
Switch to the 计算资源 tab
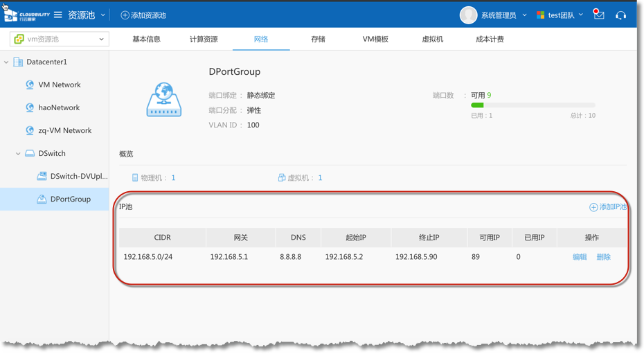204,39
